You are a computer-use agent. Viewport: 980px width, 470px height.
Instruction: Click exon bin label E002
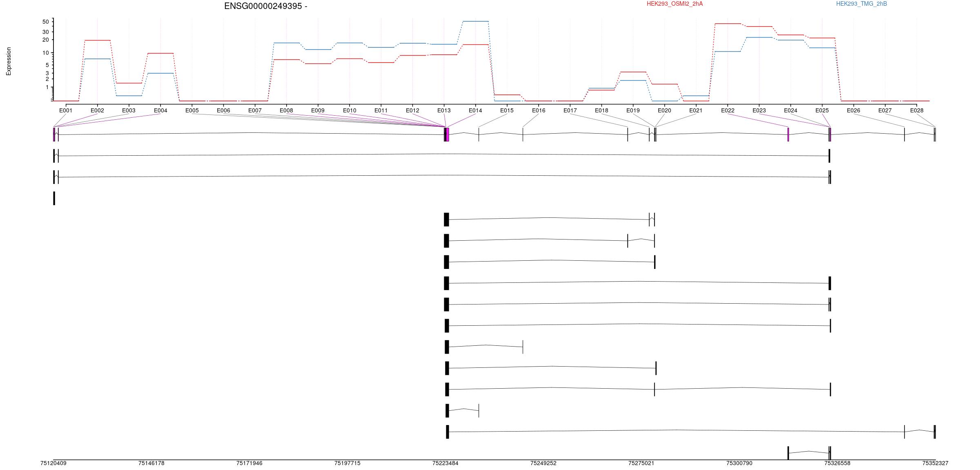click(x=97, y=110)
